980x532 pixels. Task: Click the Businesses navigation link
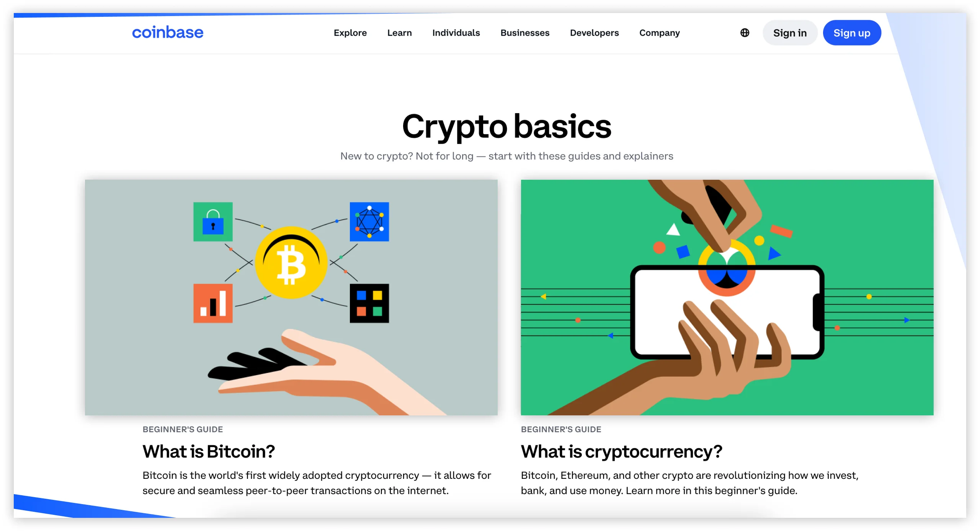(524, 33)
